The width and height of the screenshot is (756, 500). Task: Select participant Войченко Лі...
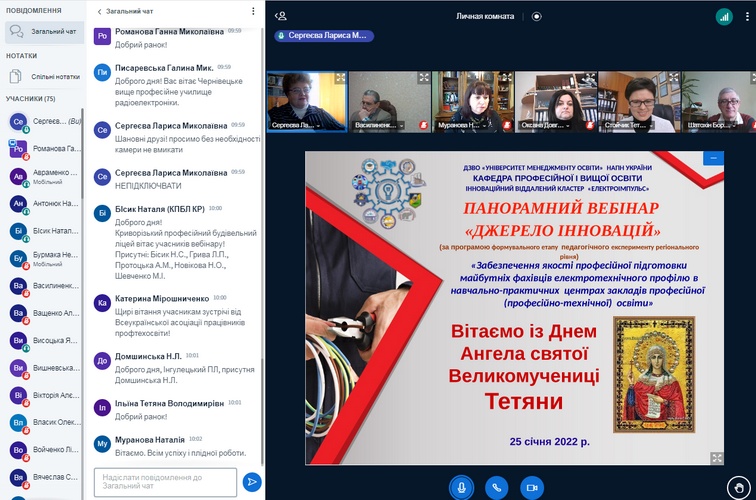[44, 450]
